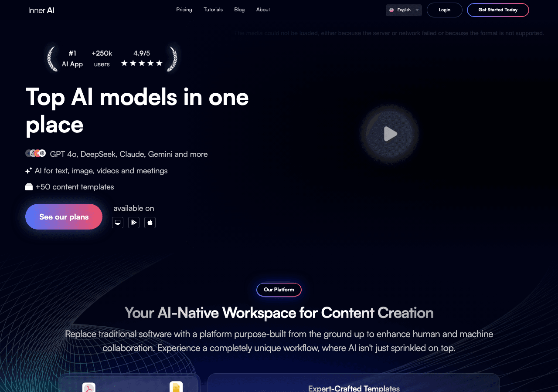Click the '+250k users' text
The height and width of the screenshot is (392, 558).
pyautogui.click(x=102, y=58)
